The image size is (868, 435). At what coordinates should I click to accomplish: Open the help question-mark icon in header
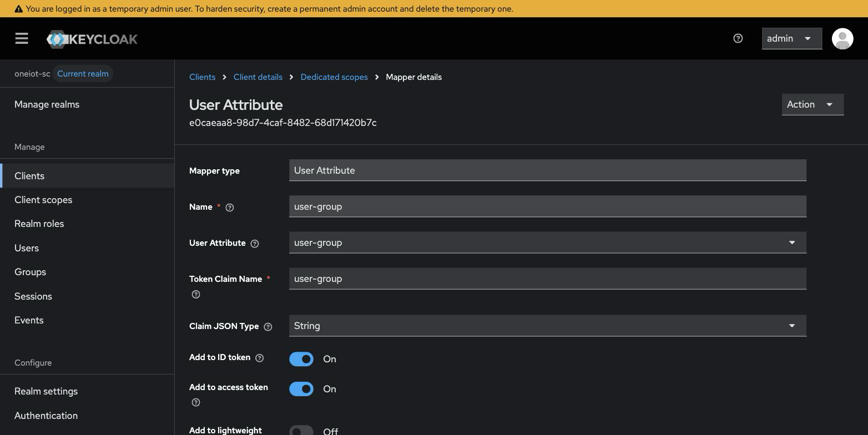(738, 38)
